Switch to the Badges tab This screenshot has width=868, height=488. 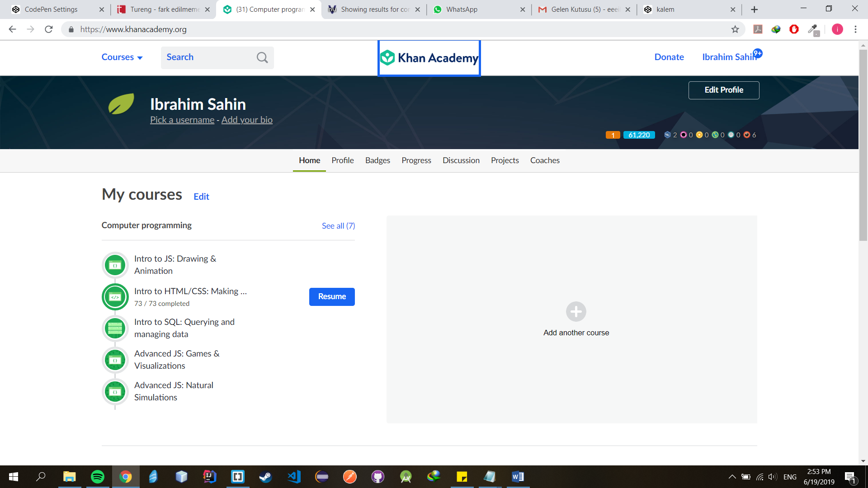377,160
